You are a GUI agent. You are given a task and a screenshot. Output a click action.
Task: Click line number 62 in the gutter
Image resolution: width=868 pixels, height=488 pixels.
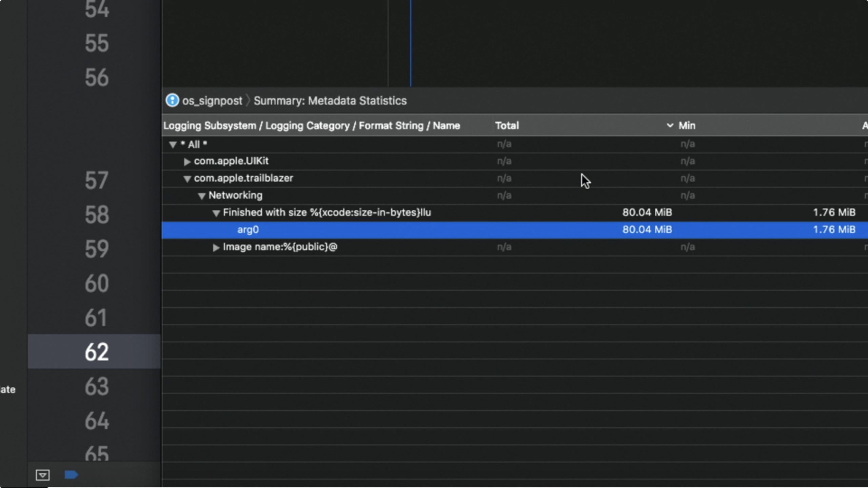[97, 352]
